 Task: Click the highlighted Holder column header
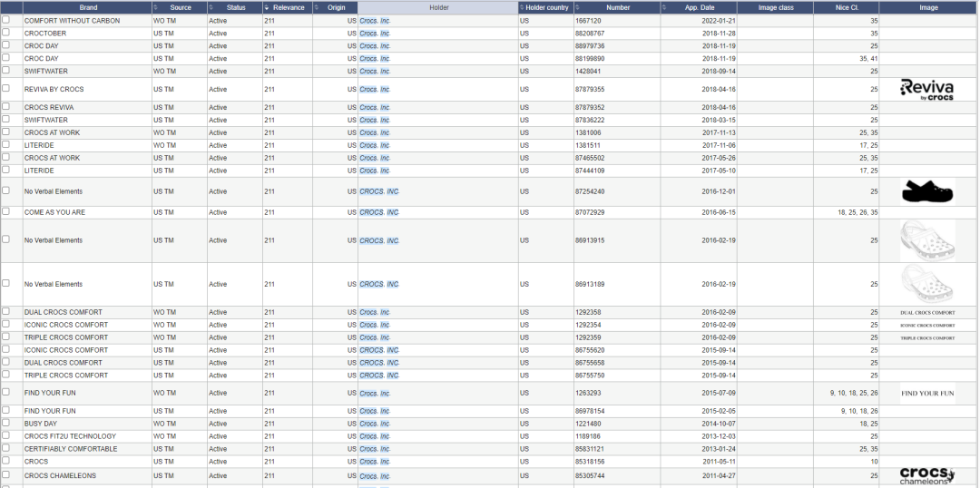(x=438, y=7)
